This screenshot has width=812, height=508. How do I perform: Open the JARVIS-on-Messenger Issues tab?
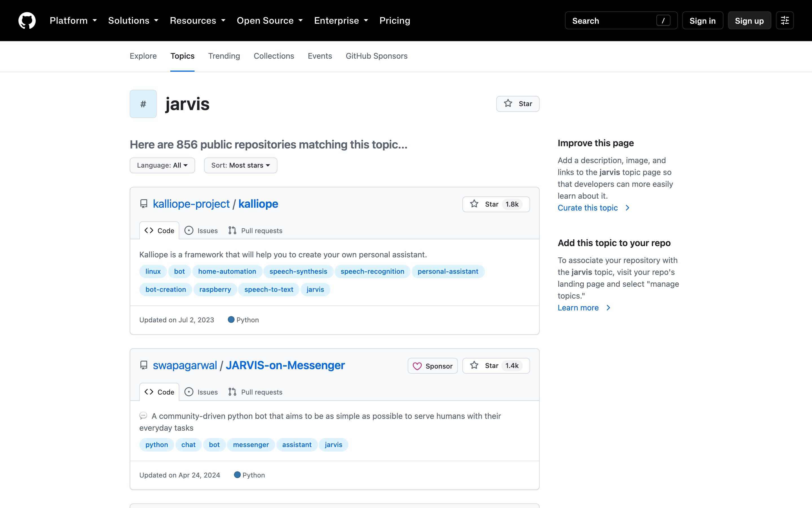pyautogui.click(x=201, y=392)
